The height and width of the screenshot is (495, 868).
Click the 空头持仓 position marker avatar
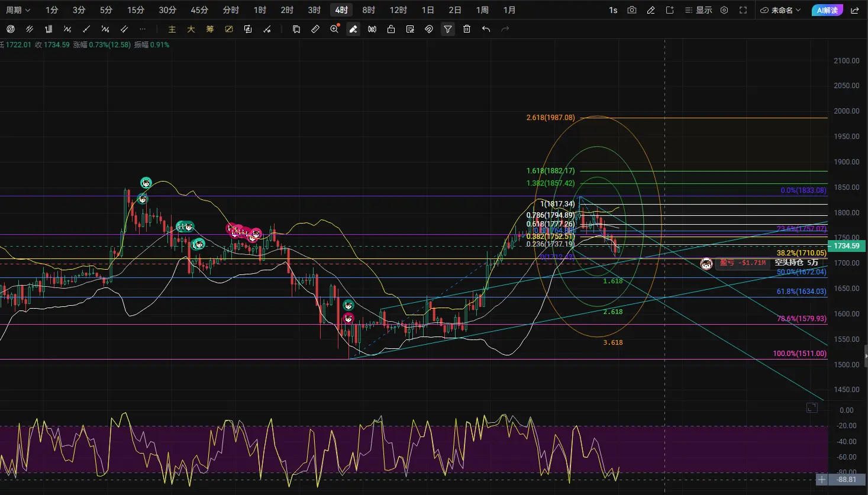[706, 263]
